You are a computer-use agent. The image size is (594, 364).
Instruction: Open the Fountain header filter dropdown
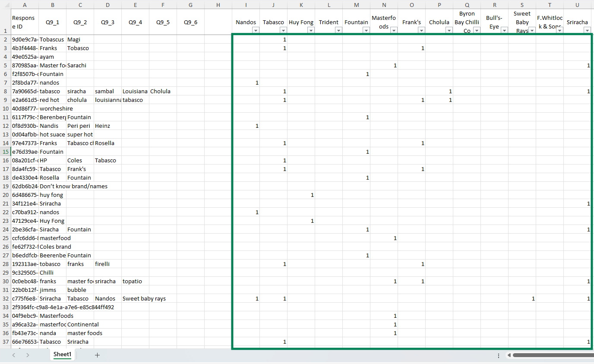[366, 30]
